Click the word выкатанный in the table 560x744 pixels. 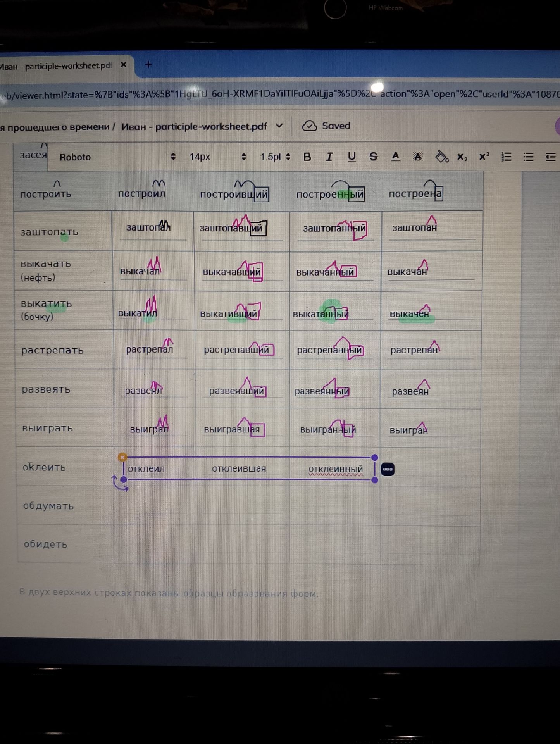pyautogui.click(x=321, y=314)
